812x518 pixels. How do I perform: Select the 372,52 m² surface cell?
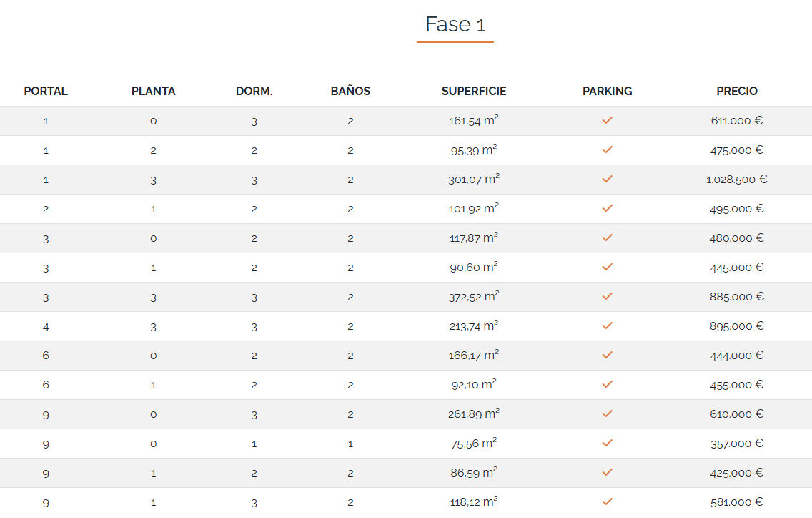coord(474,297)
